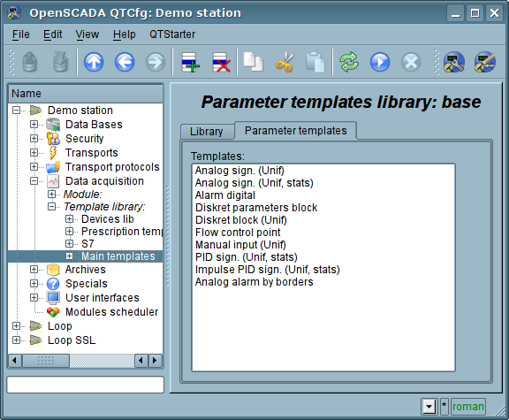Image resolution: width=509 pixels, height=420 pixels.
Task: Expand the Security node
Action: coord(34,138)
